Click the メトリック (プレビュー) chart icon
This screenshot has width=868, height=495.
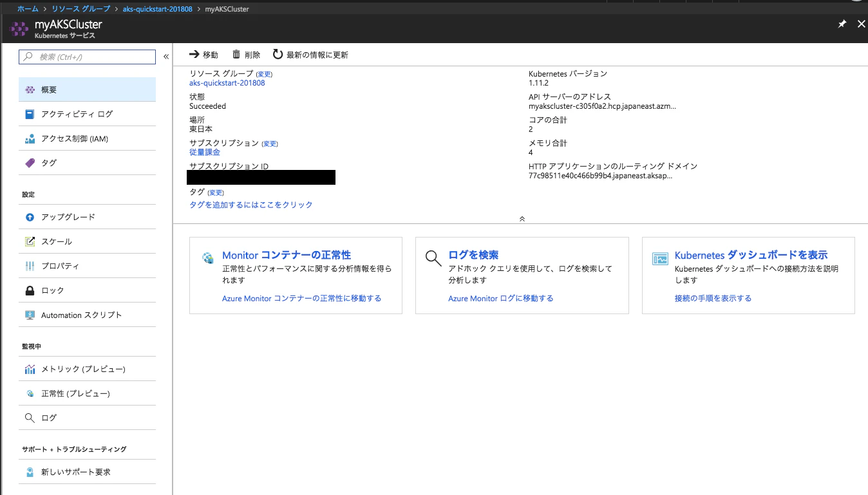coord(30,369)
